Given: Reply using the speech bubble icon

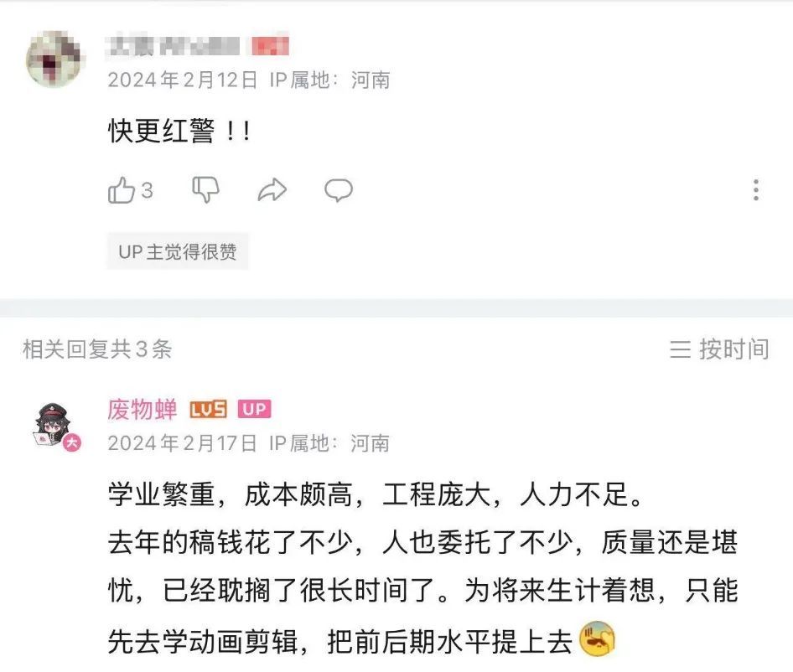Looking at the screenshot, I should tap(339, 191).
